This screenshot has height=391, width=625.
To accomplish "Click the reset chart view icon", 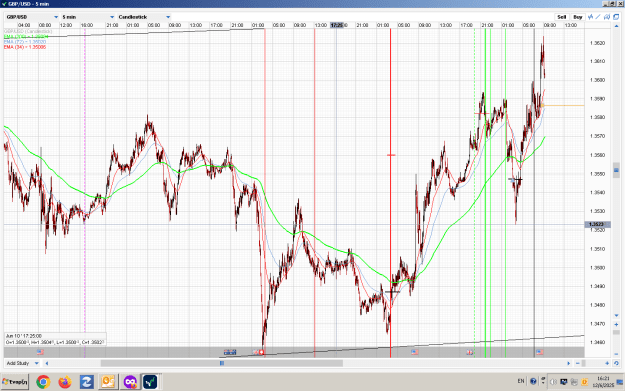I will pos(616,363).
